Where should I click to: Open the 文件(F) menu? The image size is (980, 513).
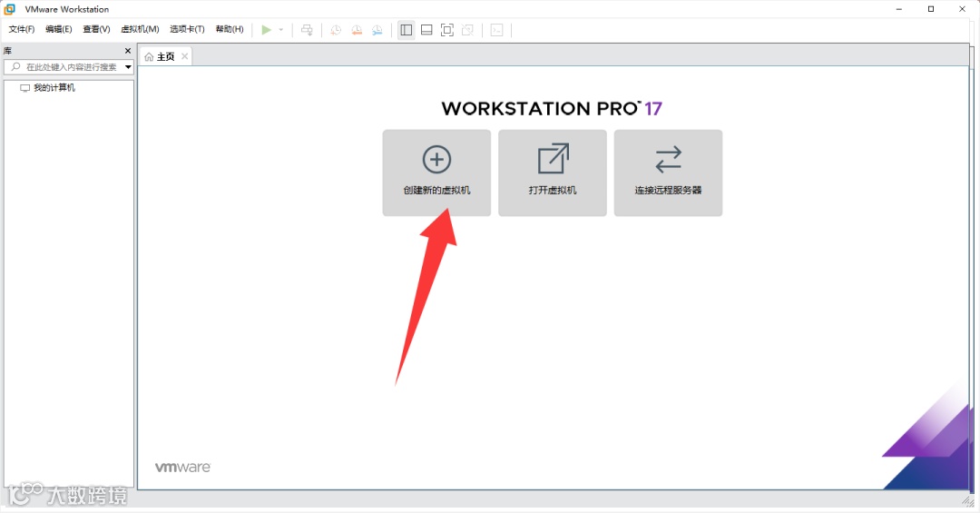[x=21, y=29]
